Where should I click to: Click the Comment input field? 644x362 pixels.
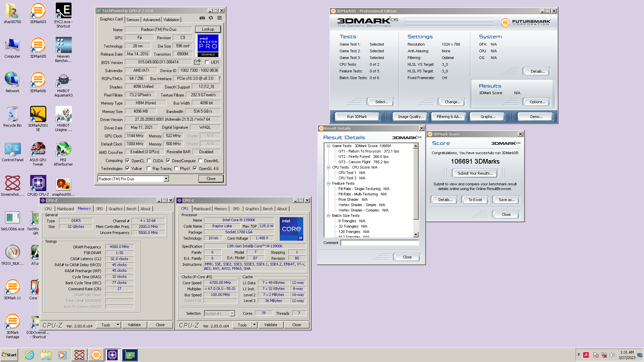pyautogui.click(x=380, y=243)
